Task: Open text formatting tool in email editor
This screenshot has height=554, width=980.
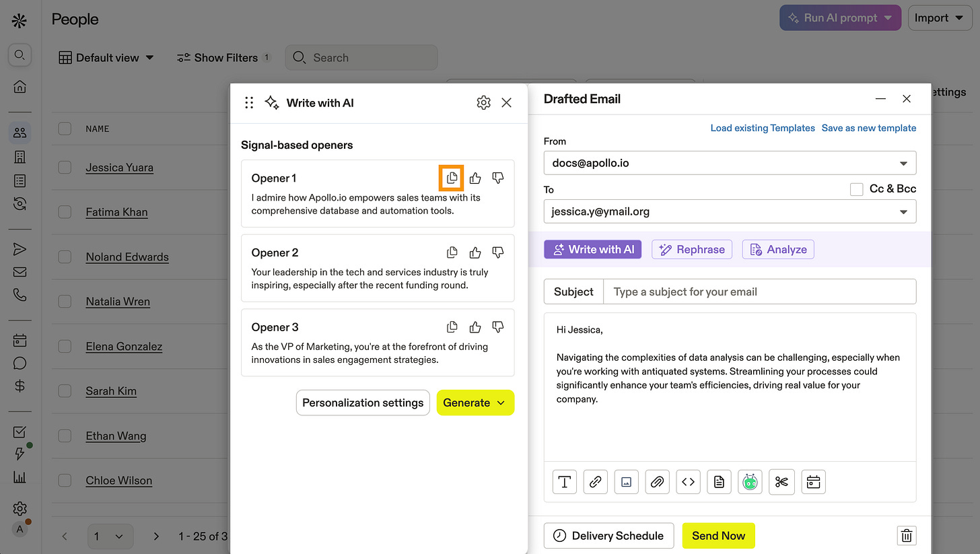Action: (x=565, y=482)
